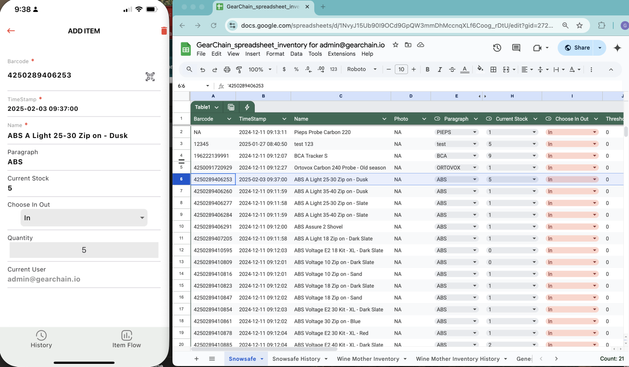Screen dimensions: 629x367
Task: Open the version history clock icon
Action: pos(497,48)
